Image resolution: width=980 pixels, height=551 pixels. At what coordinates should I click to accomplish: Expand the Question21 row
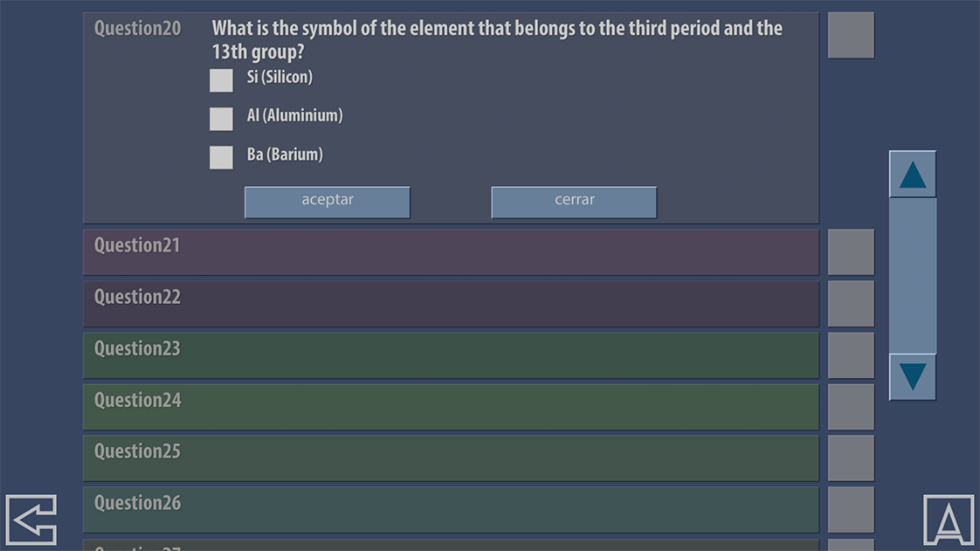coord(450,251)
